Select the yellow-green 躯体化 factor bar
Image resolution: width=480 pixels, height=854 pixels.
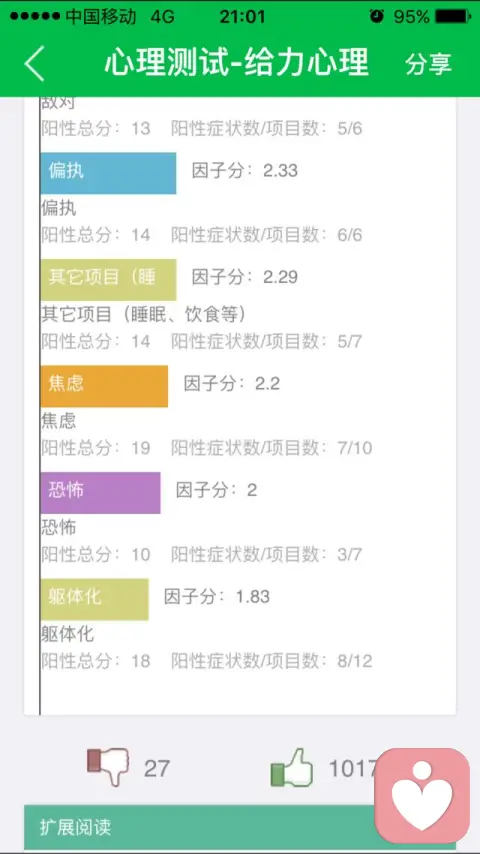[x=94, y=599]
